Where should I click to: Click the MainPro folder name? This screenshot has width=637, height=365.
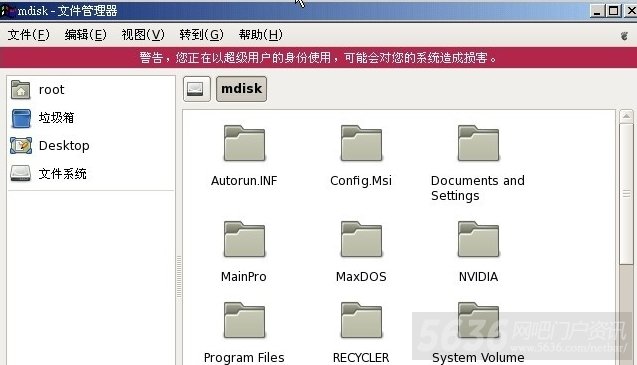coord(244,277)
